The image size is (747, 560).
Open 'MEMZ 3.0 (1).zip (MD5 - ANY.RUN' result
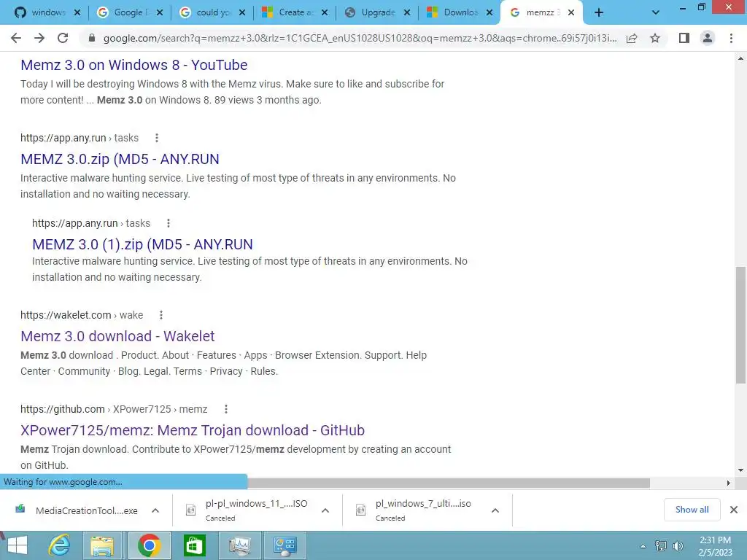(142, 244)
